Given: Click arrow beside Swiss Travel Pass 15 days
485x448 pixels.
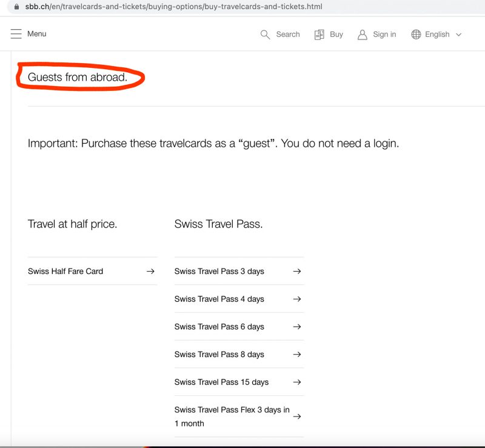Looking at the screenshot, I should click(297, 382).
